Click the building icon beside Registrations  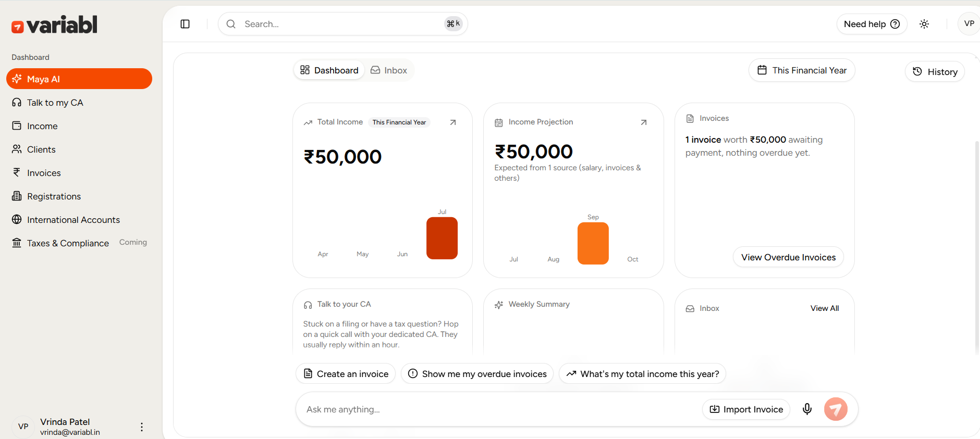coord(17,196)
